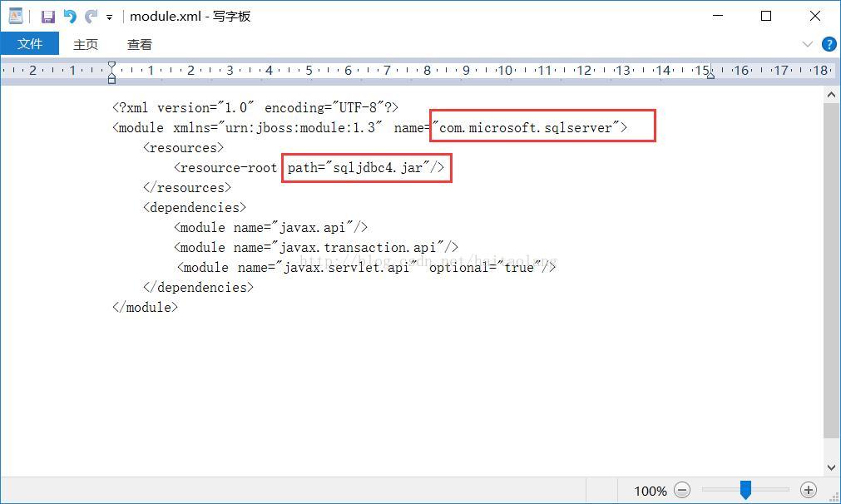Click the zoom slider thumb
The width and height of the screenshot is (841, 504).
745,490
